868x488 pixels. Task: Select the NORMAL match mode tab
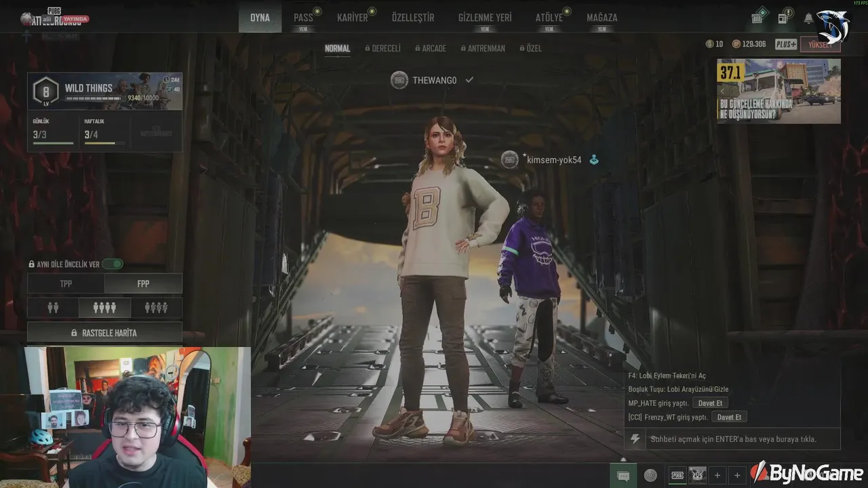(337, 49)
